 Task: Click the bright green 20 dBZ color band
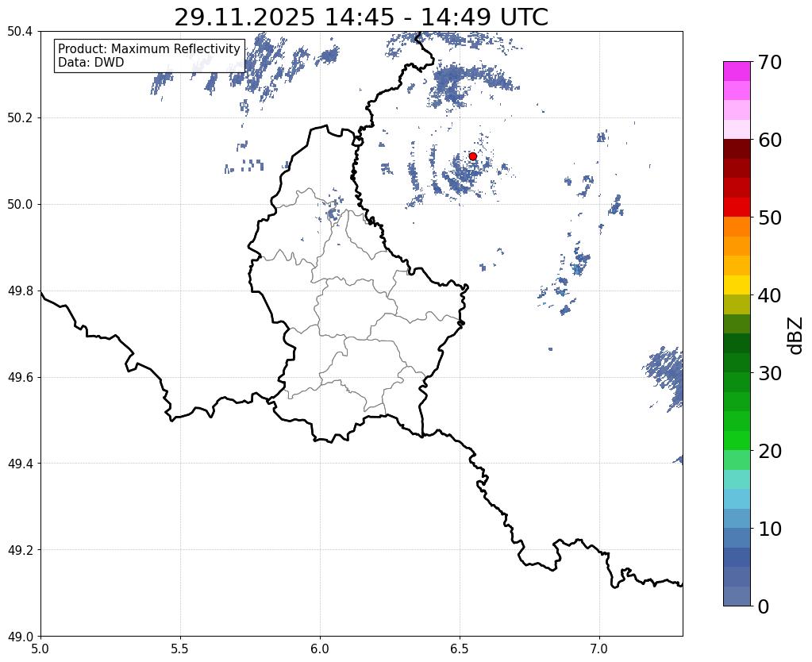(x=737, y=441)
